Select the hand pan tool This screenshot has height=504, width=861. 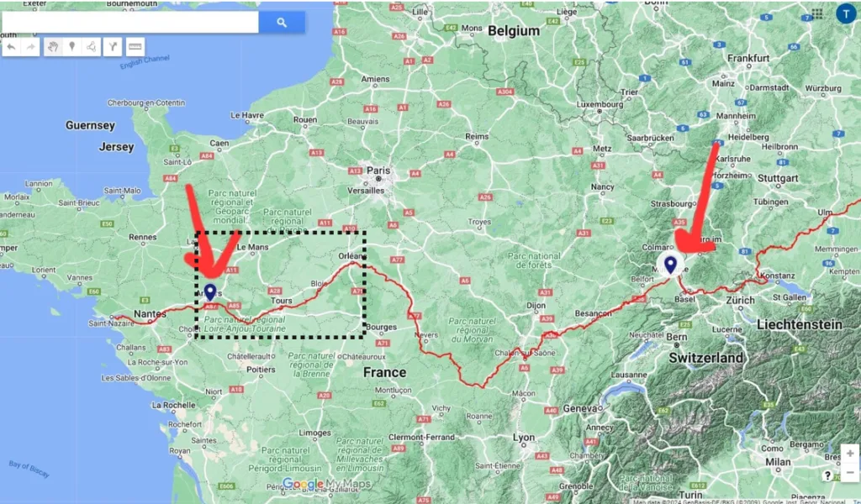52,47
